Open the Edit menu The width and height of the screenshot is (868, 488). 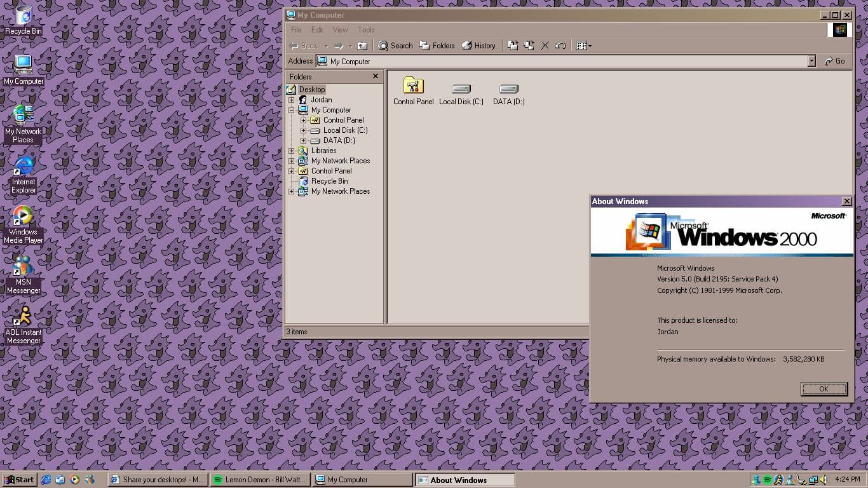(x=317, y=30)
